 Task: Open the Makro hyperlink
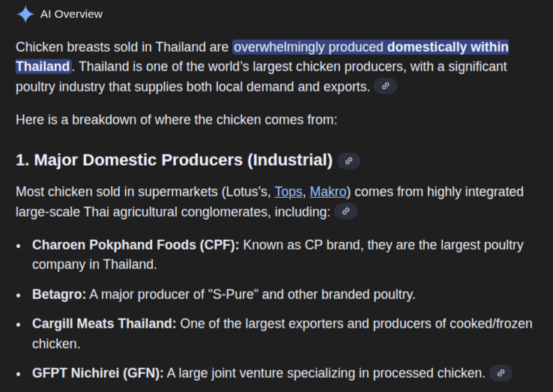pos(327,192)
